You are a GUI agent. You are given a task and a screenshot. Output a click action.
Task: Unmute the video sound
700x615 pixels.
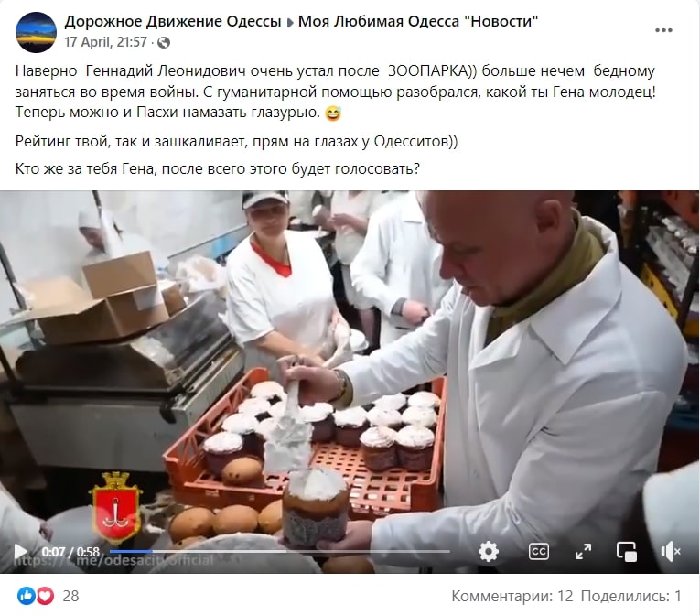tap(670, 552)
